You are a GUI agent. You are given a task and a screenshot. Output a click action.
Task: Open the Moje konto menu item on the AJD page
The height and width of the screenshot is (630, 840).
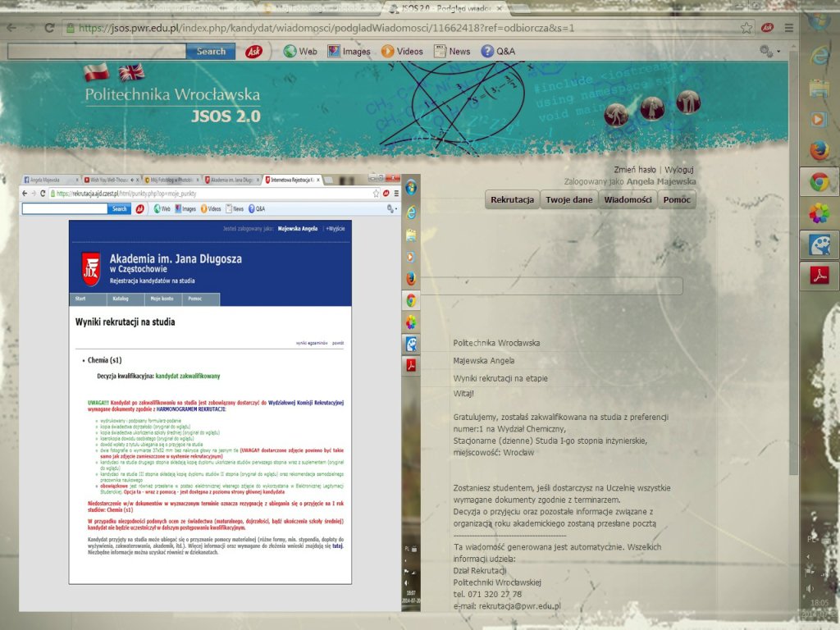point(162,299)
